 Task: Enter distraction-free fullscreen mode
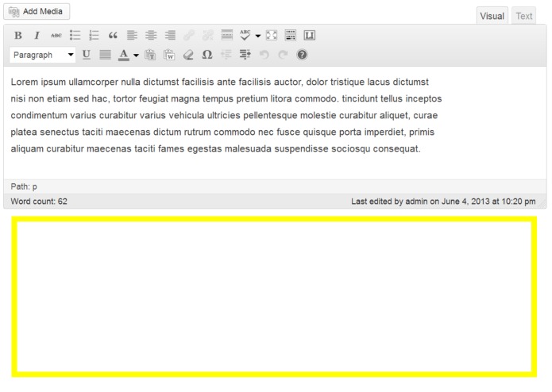[271, 36]
